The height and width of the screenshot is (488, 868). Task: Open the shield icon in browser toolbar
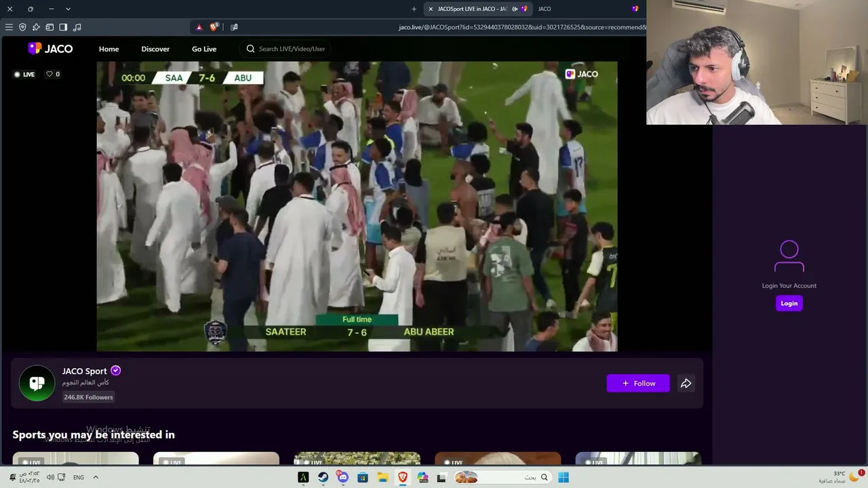(x=22, y=27)
